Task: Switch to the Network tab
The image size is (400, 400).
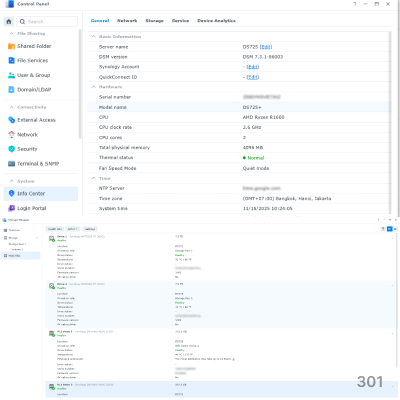Action: pyautogui.click(x=127, y=21)
